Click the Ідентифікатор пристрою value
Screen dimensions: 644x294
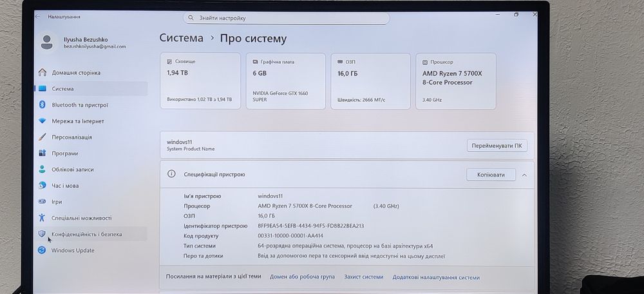point(311,226)
